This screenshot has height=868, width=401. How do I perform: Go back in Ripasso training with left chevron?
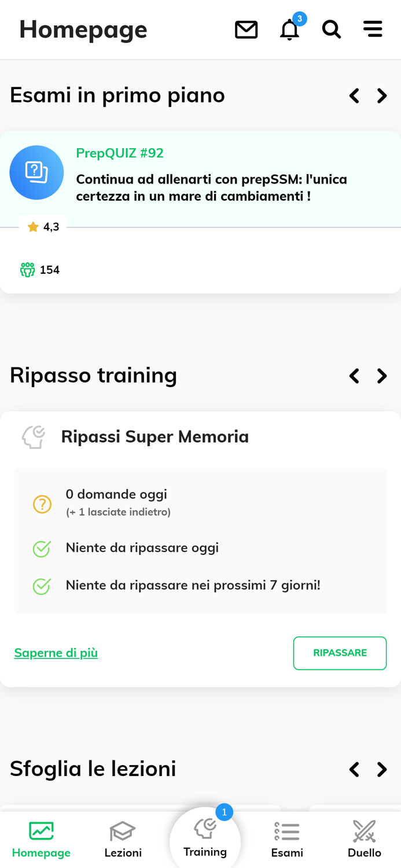click(354, 376)
